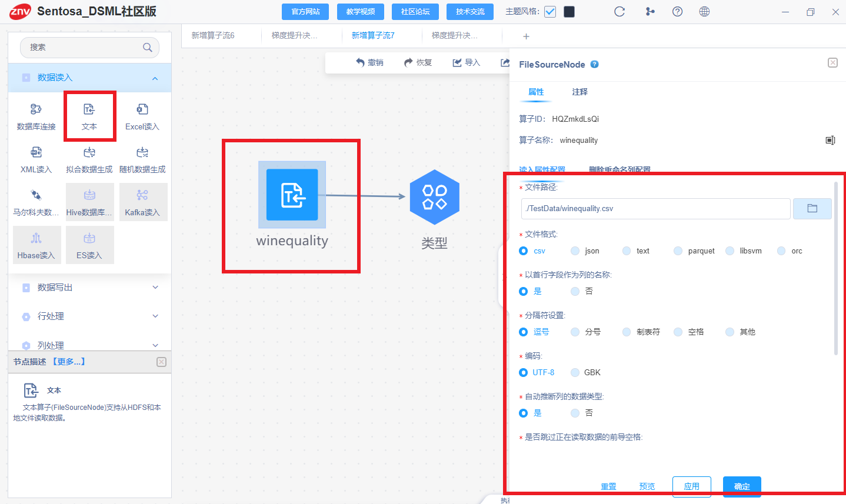Click 应用 apply button
The width and height of the screenshot is (846, 504).
(692, 486)
